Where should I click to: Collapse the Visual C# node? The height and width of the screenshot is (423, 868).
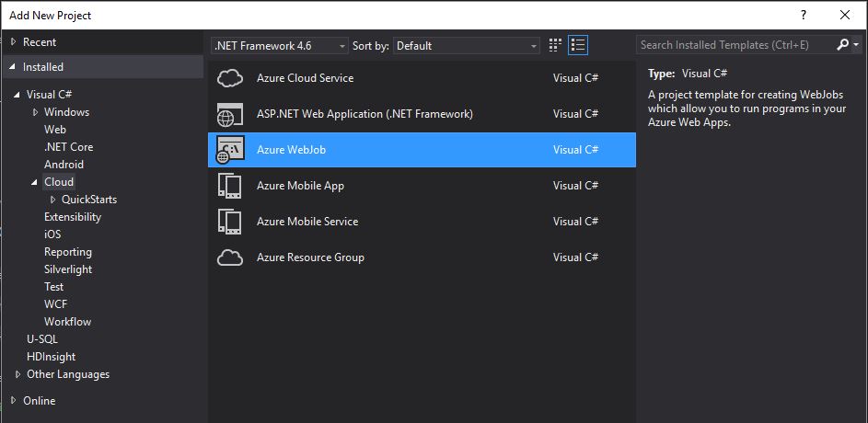pyautogui.click(x=17, y=95)
